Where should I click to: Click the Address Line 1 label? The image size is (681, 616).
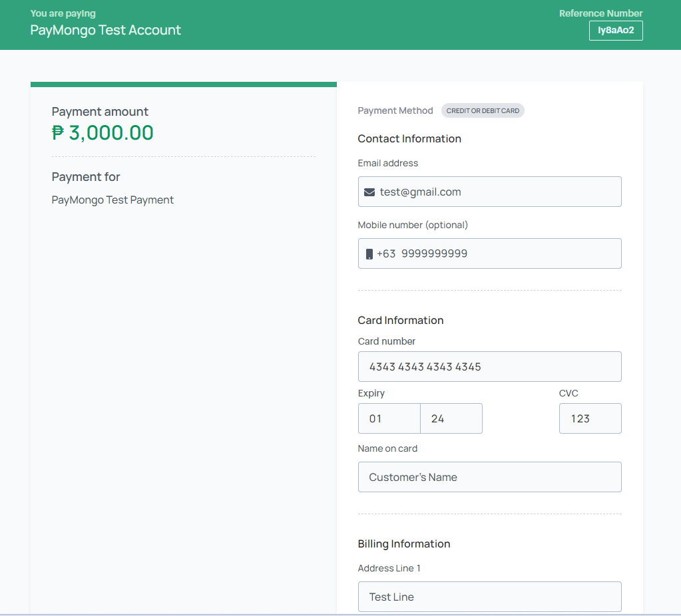tap(389, 568)
